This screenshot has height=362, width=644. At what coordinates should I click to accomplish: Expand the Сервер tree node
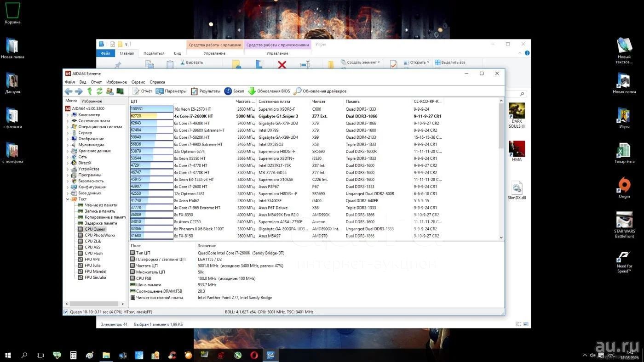[x=68, y=133]
